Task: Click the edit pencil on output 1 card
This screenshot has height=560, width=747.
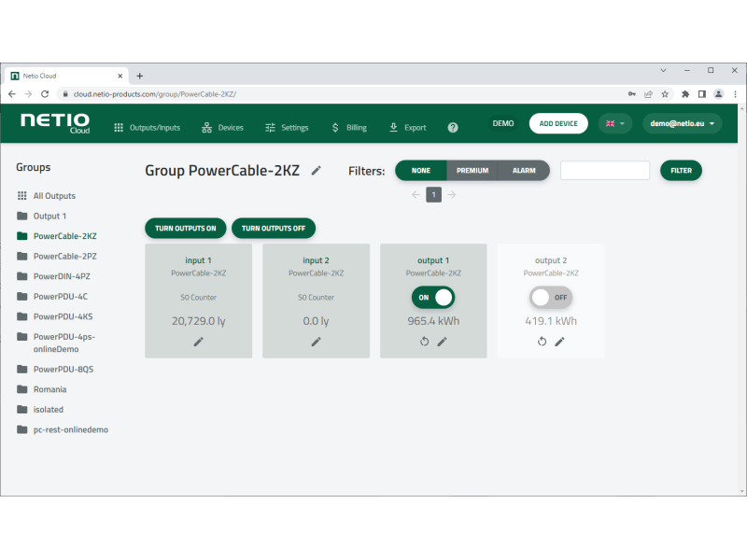Action: tap(442, 342)
